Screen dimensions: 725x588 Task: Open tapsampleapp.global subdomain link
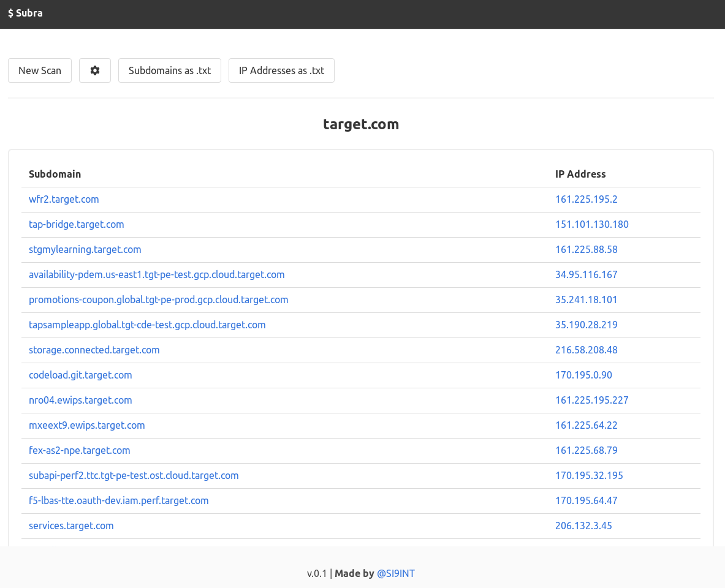pos(147,325)
